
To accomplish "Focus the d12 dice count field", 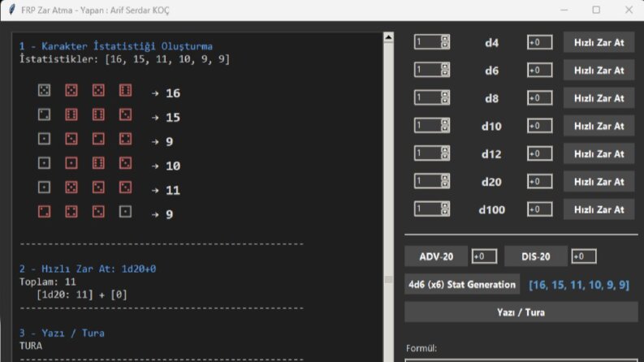I will click(x=427, y=153).
